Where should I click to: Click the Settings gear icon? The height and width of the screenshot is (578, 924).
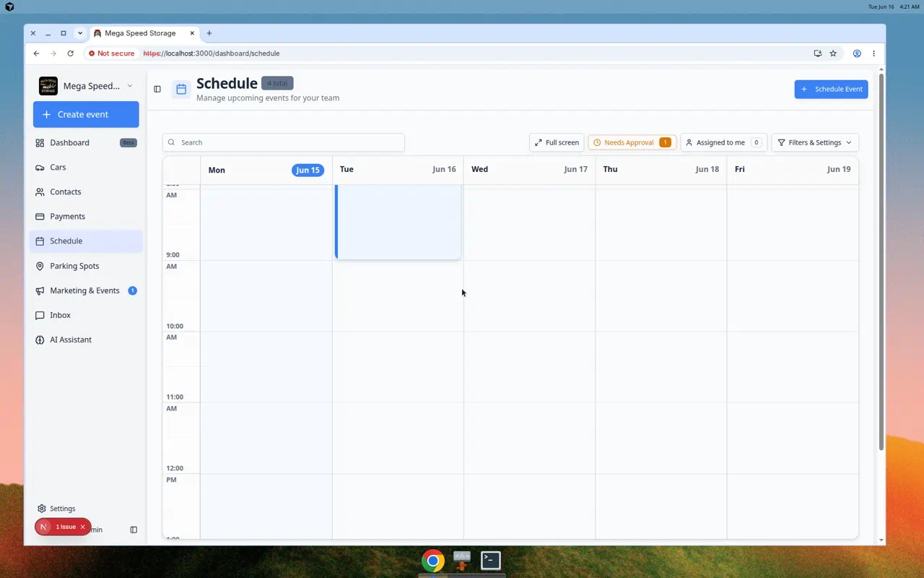tap(42, 509)
